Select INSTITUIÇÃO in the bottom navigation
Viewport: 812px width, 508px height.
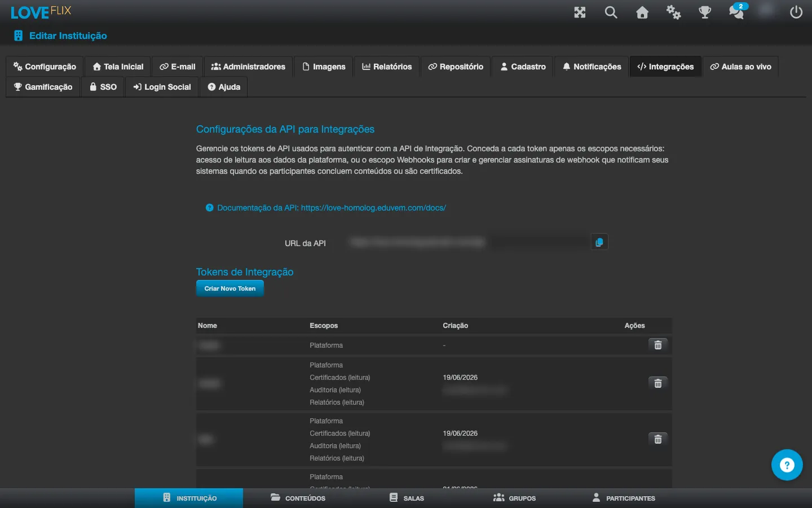189,498
